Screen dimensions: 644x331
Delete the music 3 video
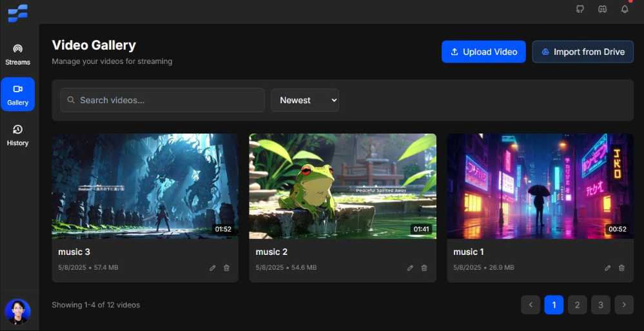coord(226,268)
